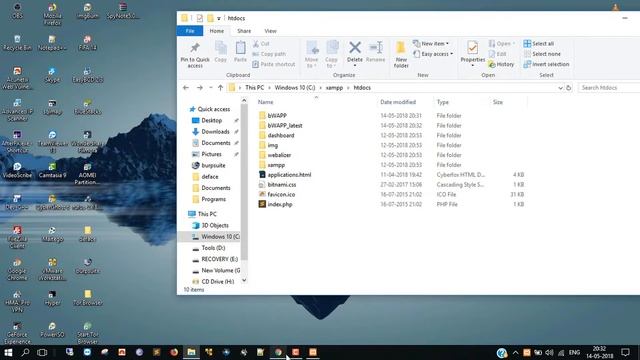Select the bitnami.css file
This screenshot has width=640, height=360.
click(x=282, y=184)
